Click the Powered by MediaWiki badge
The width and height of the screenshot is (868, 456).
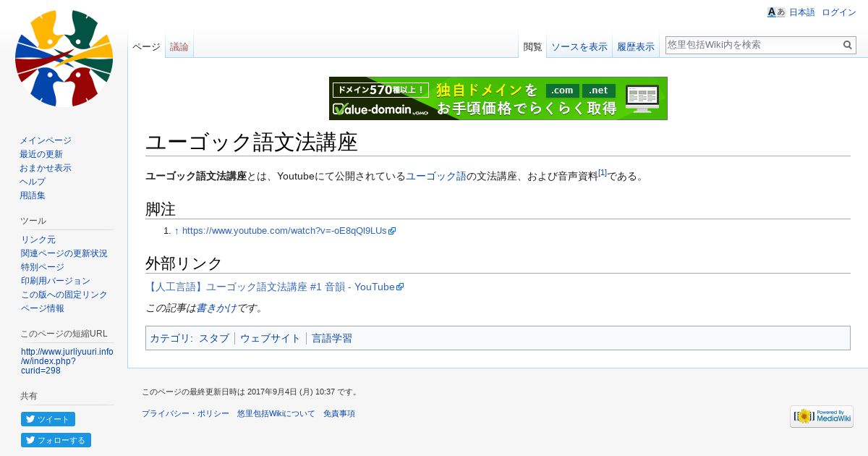point(822,416)
